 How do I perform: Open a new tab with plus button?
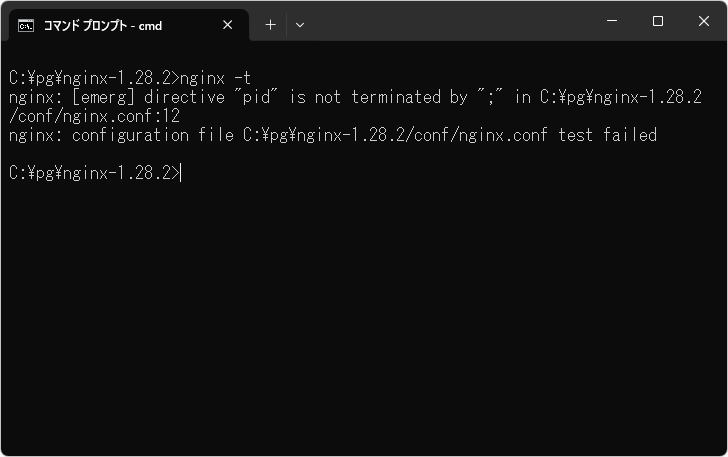click(270, 25)
